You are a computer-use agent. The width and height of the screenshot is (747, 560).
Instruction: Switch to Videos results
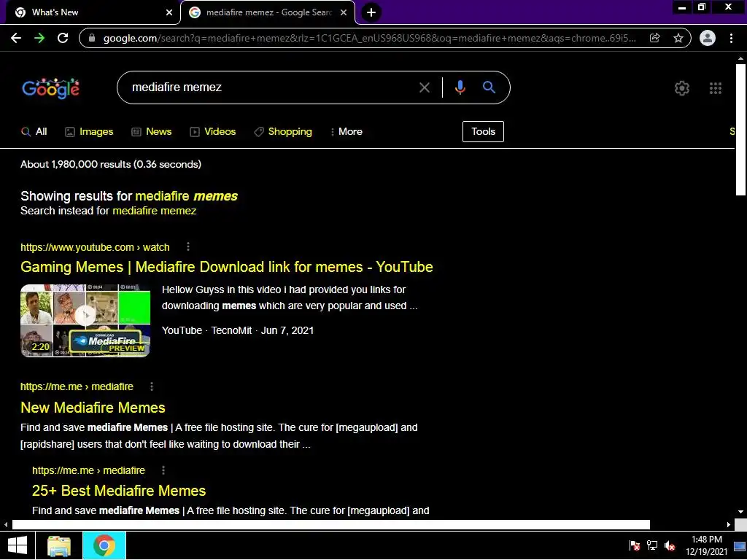[x=212, y=131]
